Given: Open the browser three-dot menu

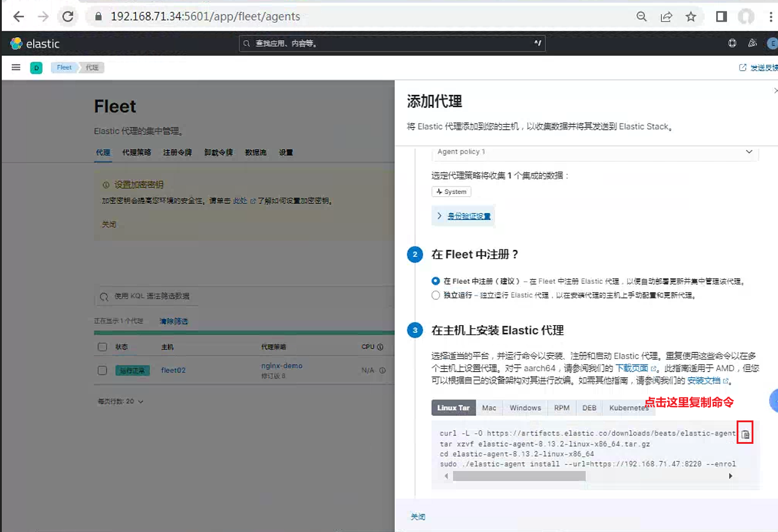Looking at the screenshot, I should pyautogui.click(x=771, y=17).
